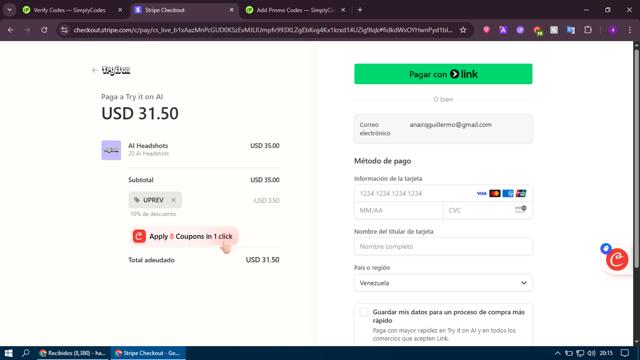This screenshot has width=640, height=360.
Task: Open the purple A extension icon
Action: pyautogui.click(x=503, y=30)
